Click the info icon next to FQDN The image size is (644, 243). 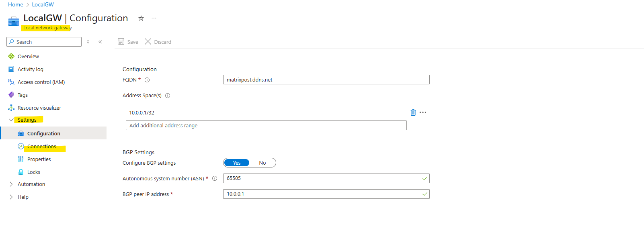147,80
